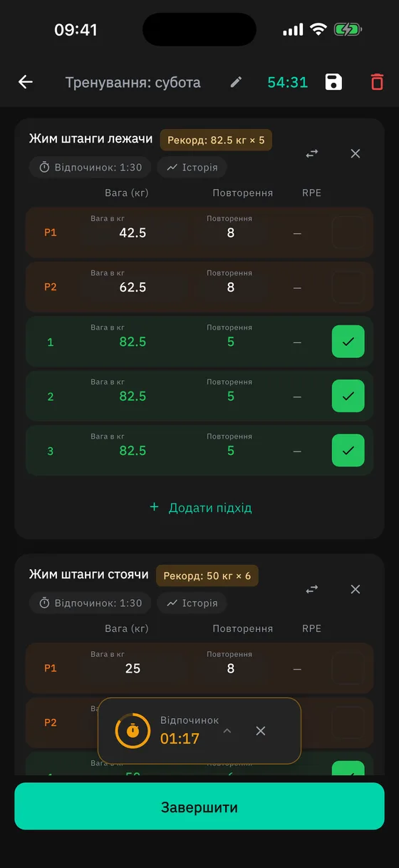
Task: Save workout with floppy disk icon
Action: 333,82
